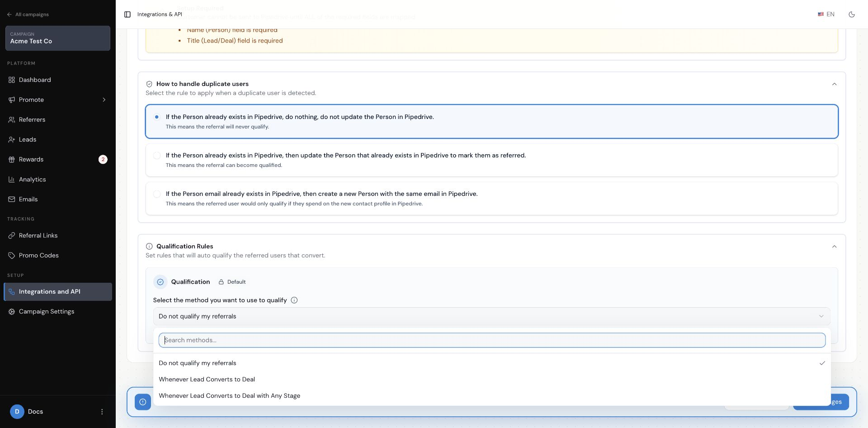This screenshot has width=868, height=428.
Task: Click the Leads user-plus icon
Action: 12,139
